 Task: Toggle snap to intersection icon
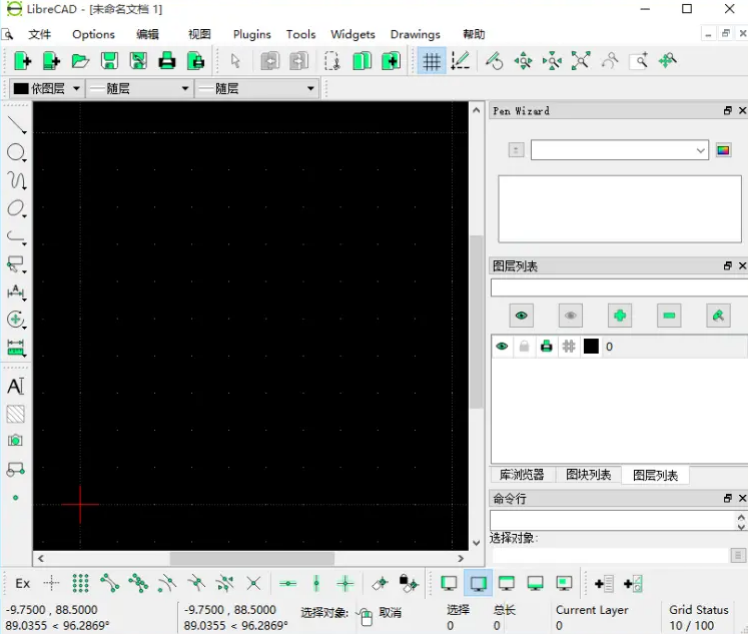tap(254, 583)
